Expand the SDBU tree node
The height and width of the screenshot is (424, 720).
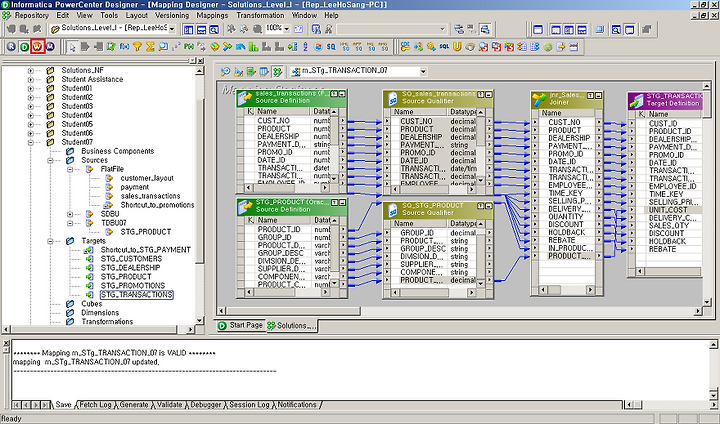(x=70, y=214)
